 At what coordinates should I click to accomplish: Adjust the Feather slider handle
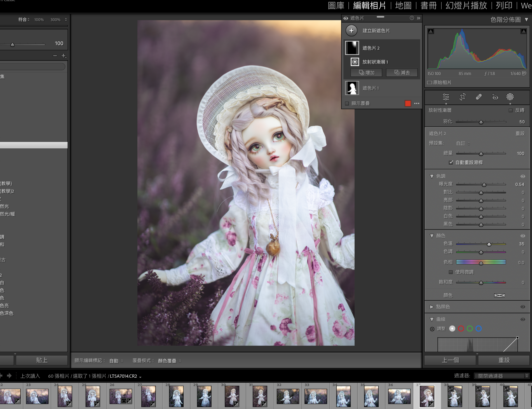point(481,122)
